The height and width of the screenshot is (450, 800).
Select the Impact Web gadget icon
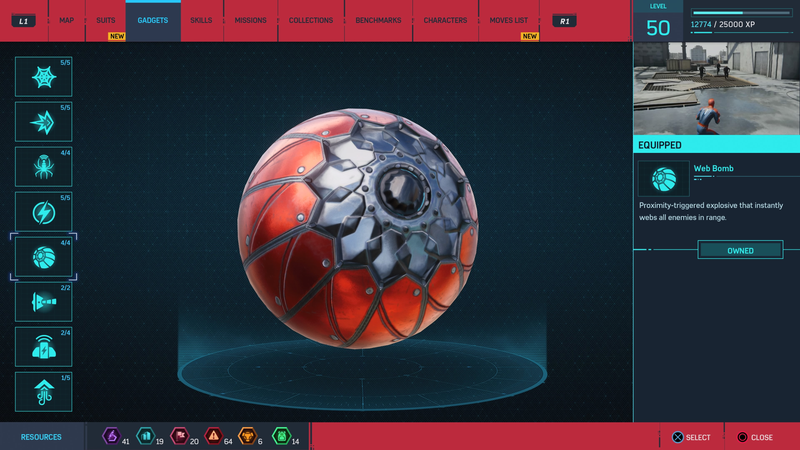pos(43,122)
